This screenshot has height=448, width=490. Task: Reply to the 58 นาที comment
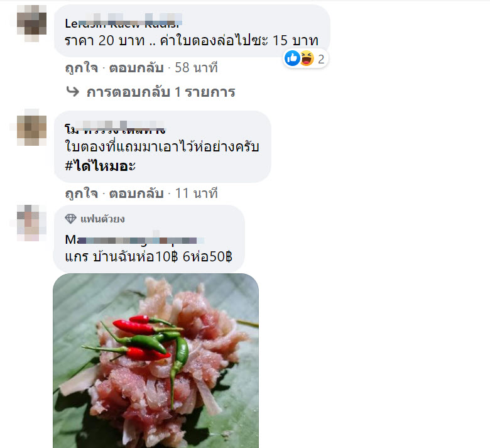point(136,68)
